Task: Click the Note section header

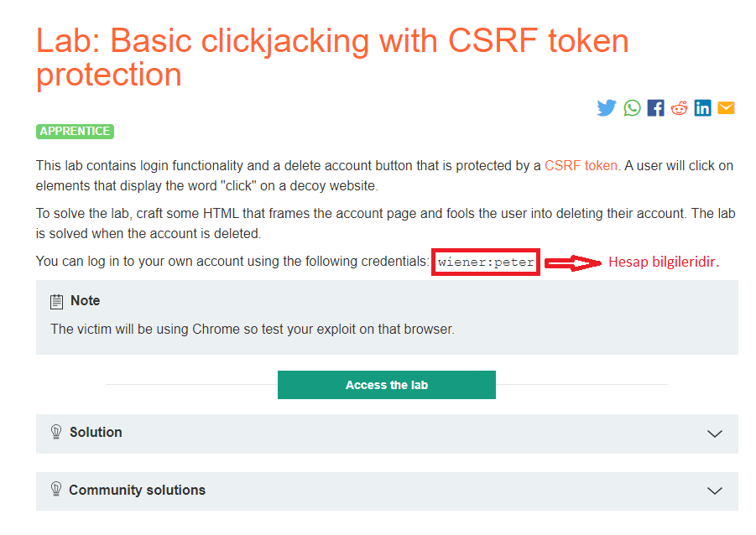Action: click(86, 300)
